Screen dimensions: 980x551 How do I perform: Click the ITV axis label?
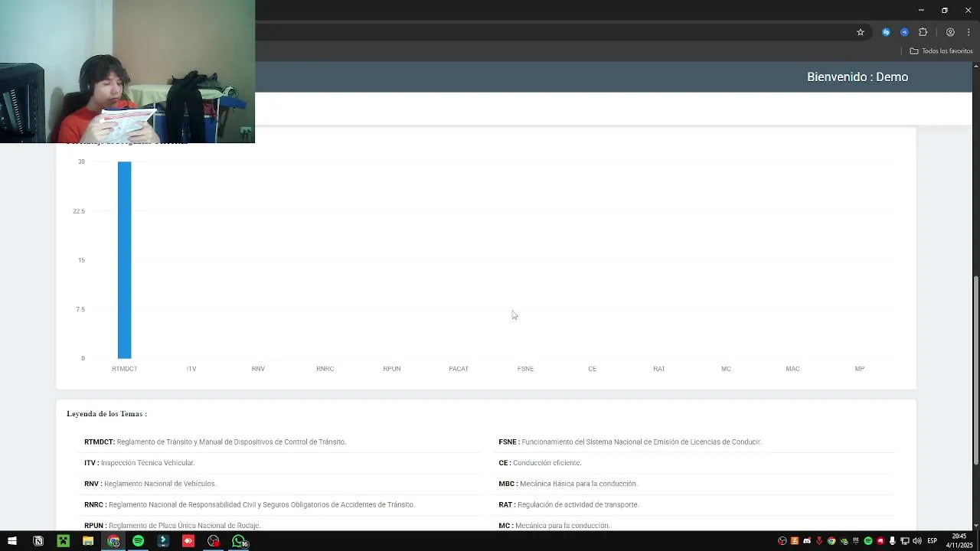[x=191, y=369]
